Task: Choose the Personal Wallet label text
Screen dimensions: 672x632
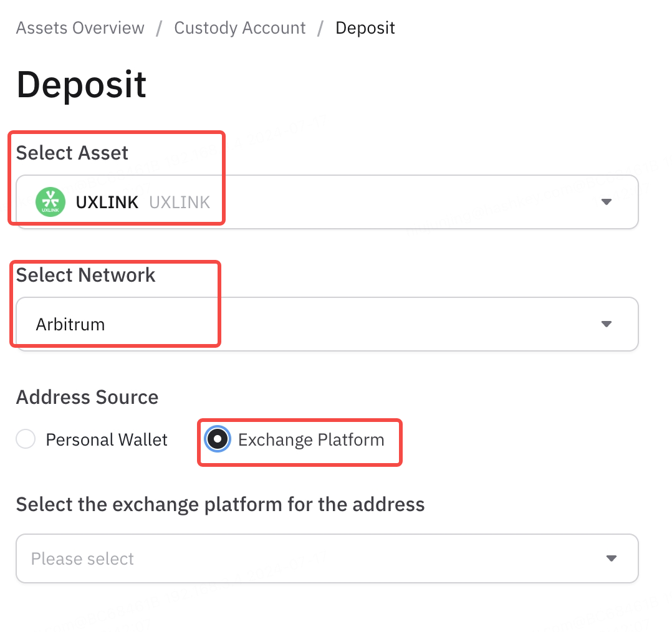Action: 107,439
